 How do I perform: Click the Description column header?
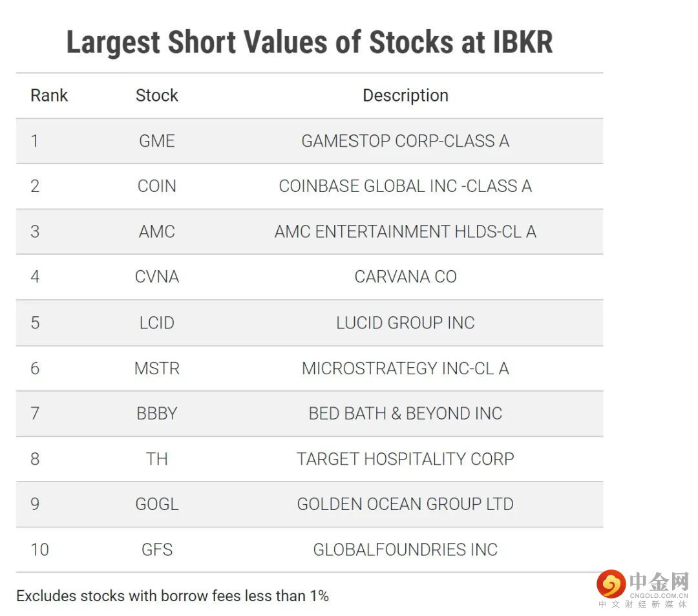pyautogui.click(x=405, y=96)
